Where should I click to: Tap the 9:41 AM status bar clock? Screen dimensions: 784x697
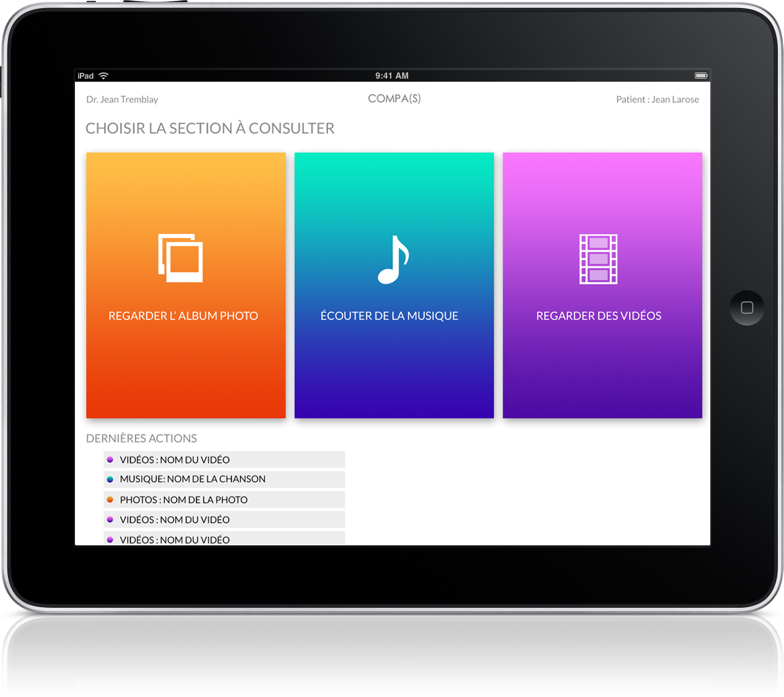click(x=391, y=76)
